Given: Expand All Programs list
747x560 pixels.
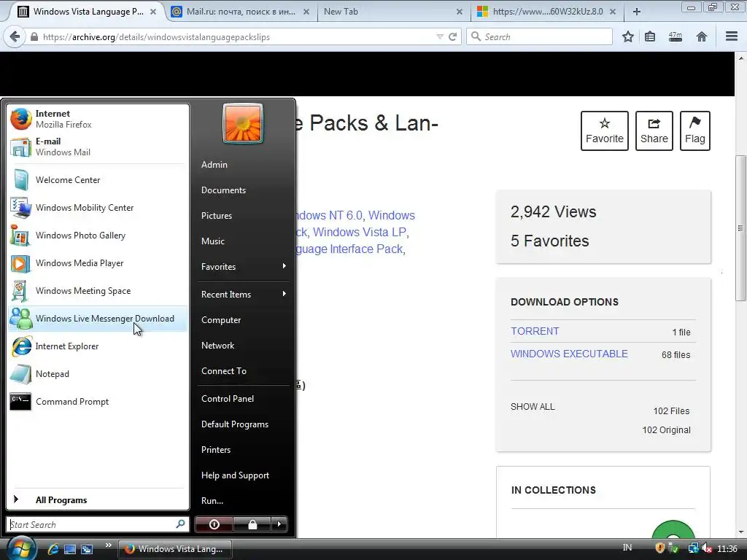Looking at the screenshot, I should (98, 500).
